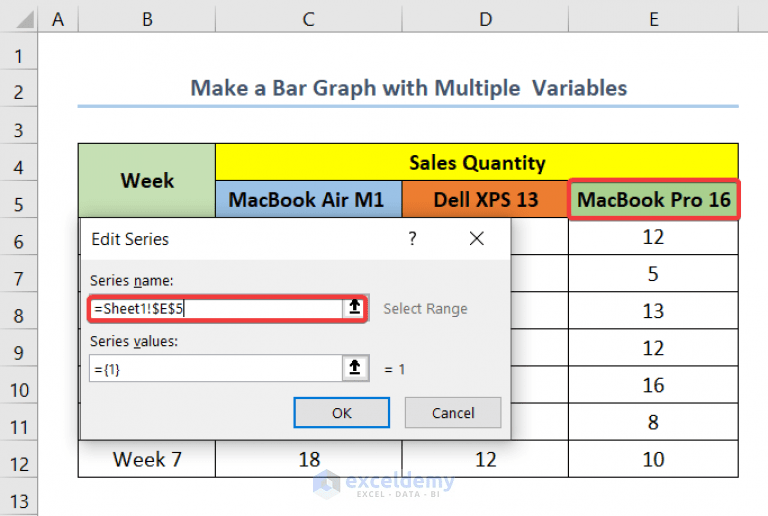
Task: Select column E header
Action: coord(653,19)
